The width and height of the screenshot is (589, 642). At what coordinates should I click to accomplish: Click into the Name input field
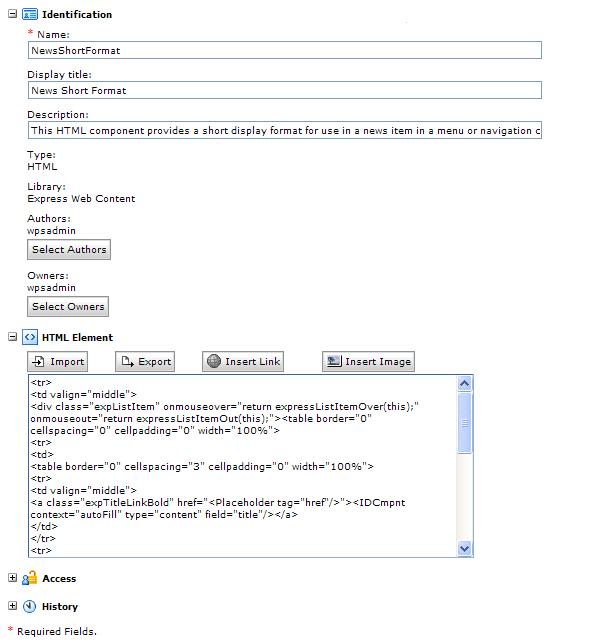[285, 50]
